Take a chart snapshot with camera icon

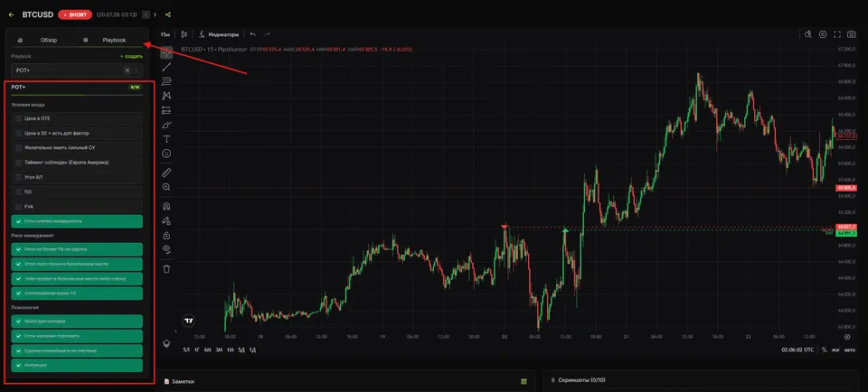[x=852, y=34]
